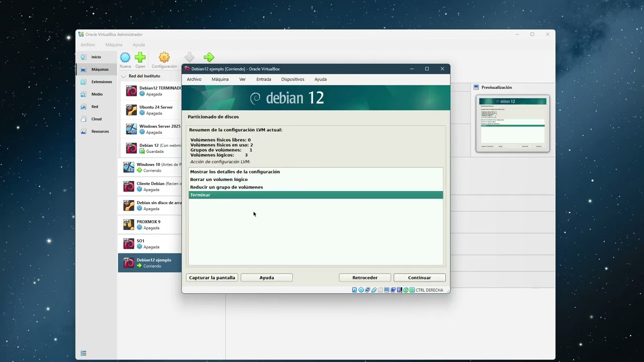Click the green right-arrow show toolbar icon

[209, 57]
